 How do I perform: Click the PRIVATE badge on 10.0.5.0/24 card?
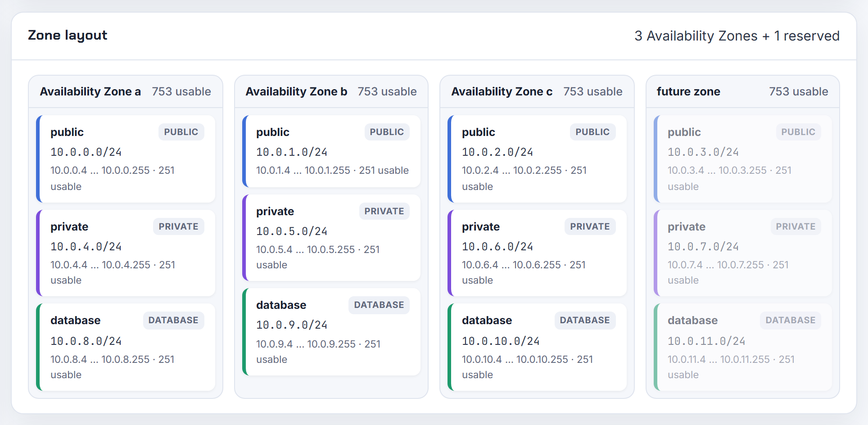pos(384,211)
